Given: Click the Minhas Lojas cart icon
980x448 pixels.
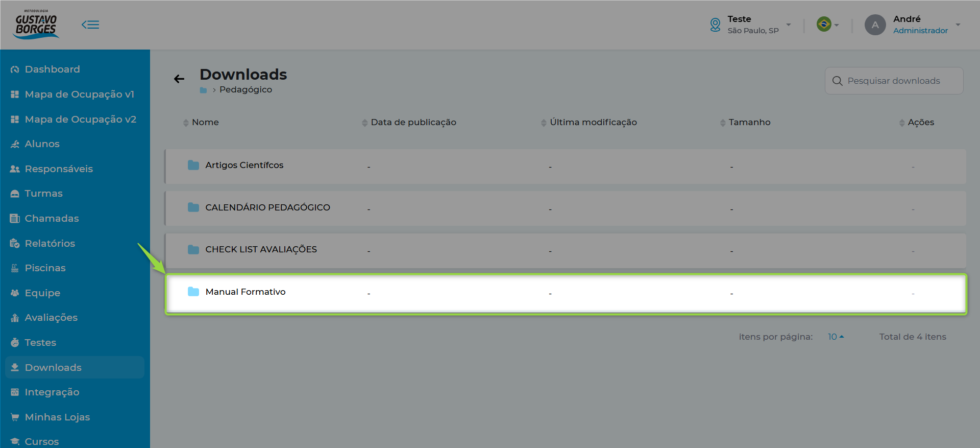Looking at the screenshot, I should tap(15, 417).
